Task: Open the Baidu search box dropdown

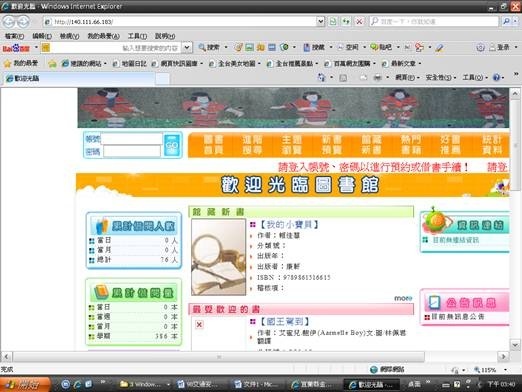Action: pyautogui.click(x=187, y=47)
